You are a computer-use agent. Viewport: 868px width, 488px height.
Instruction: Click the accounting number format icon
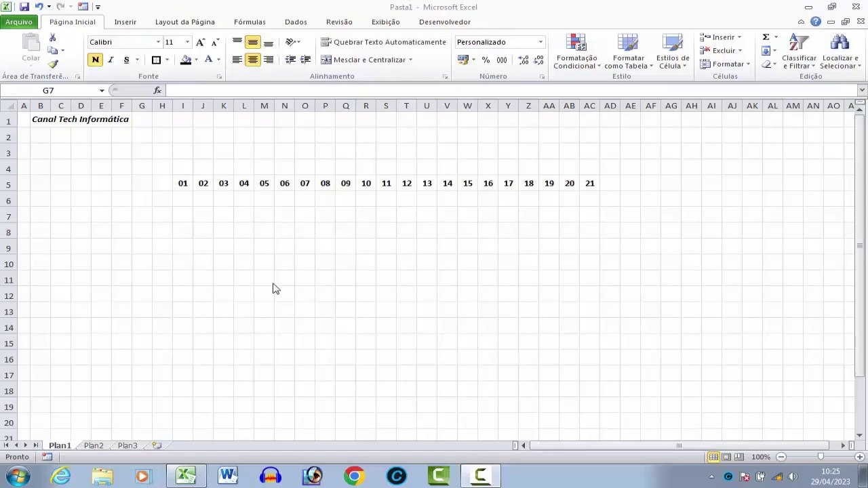point(463,60)
